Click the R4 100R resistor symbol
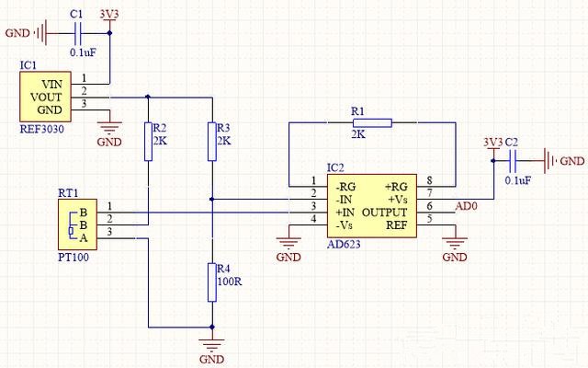This screenshot has height=368, width=588. click(212, 282)
